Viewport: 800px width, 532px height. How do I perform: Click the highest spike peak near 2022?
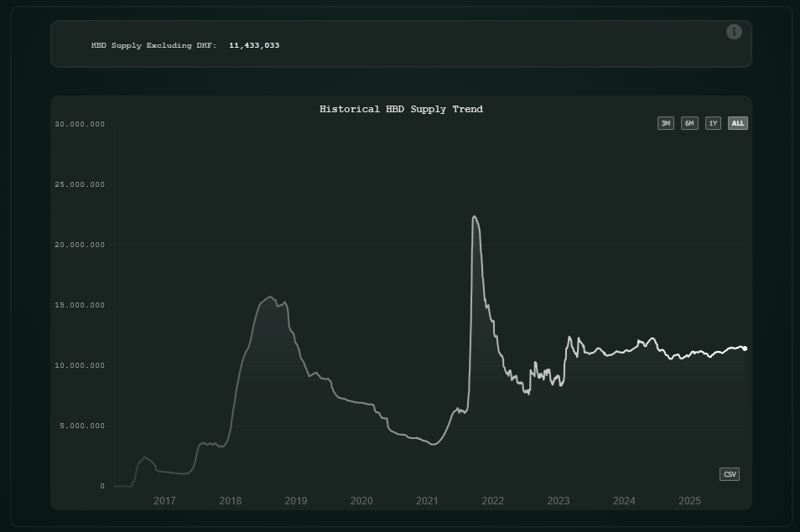475,217
